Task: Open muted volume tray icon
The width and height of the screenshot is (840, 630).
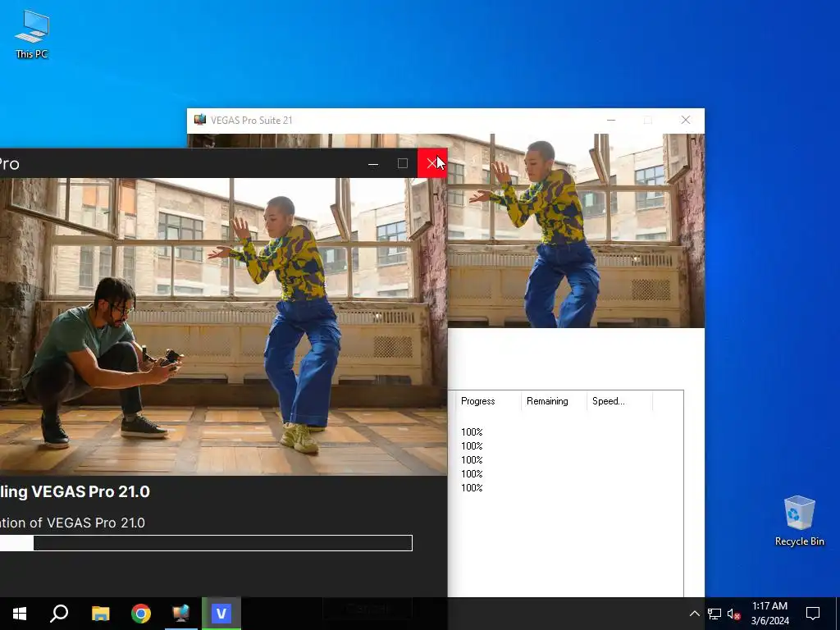Action: click(x=733, y=614)
